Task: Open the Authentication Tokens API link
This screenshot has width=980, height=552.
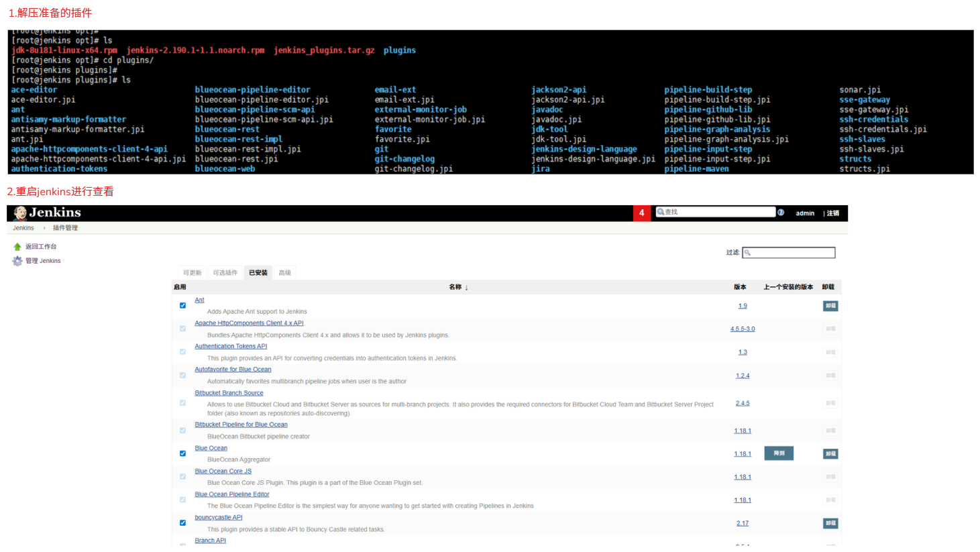Action: 231,346
